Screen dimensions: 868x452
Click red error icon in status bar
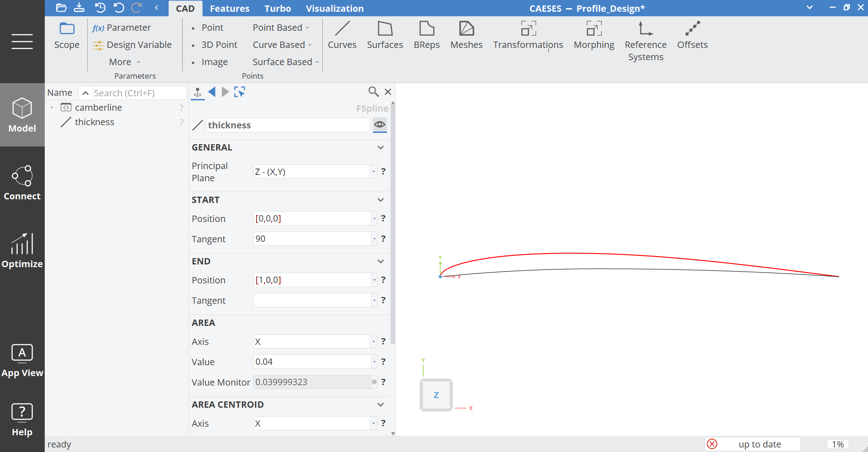point(712,444)
